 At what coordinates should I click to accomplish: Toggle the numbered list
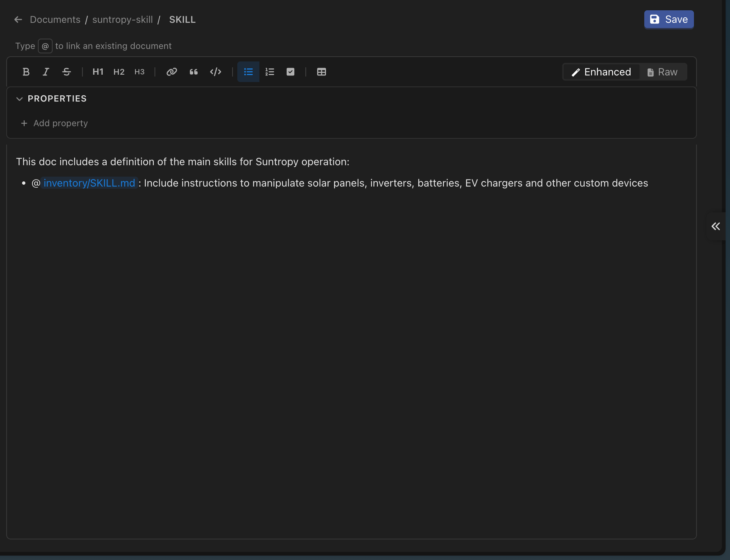click(x=270, y=72)
